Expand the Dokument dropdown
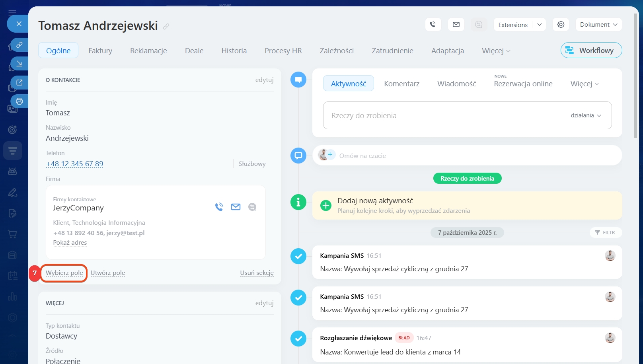This screenshot has height=364, width=643. [598, 25]
